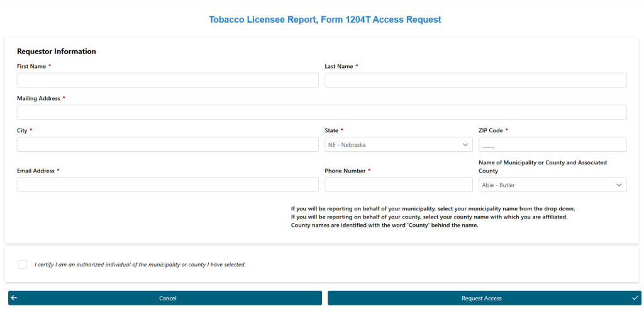Click the City input field

[x=167, y=144]
